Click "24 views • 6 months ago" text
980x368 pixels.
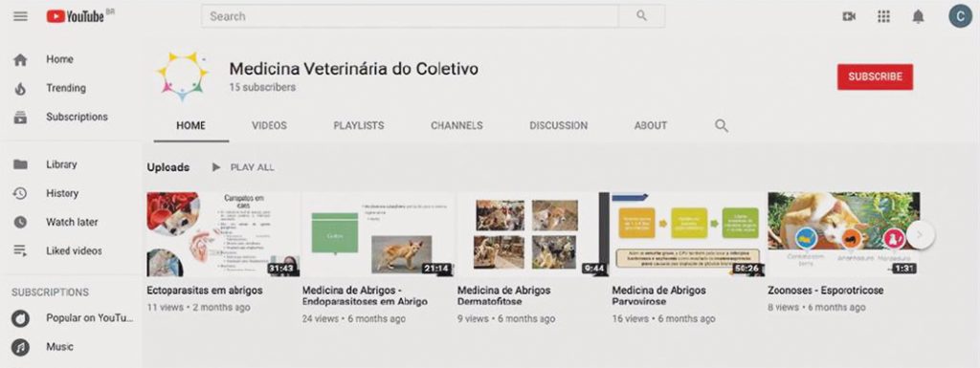(354, 318)
